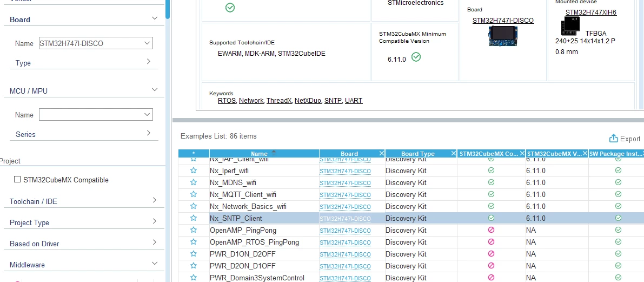
Task: Expand the Project Type filter
Action: pos(155,221)
